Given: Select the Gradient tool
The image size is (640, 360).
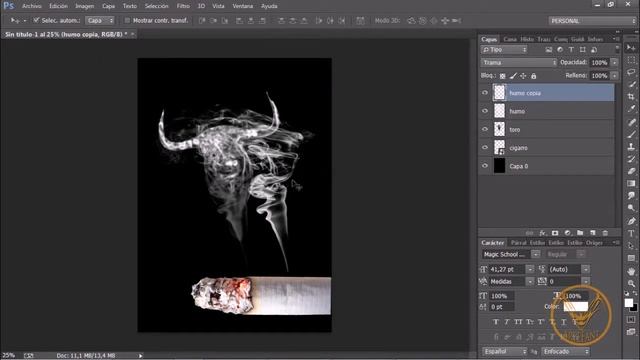Looking at the screenshot, I should [631, 183].
